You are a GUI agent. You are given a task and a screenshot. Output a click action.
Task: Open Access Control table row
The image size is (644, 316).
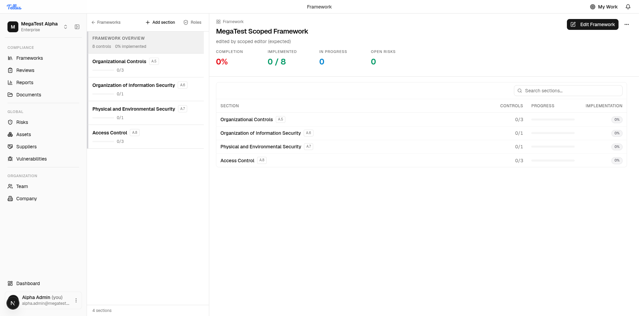[x=421, y=160]
